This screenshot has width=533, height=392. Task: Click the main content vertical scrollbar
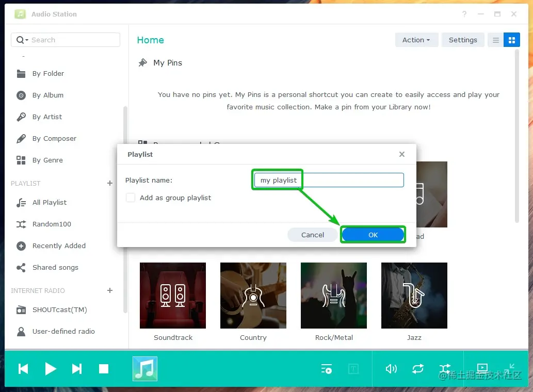[x=517, y=136]
